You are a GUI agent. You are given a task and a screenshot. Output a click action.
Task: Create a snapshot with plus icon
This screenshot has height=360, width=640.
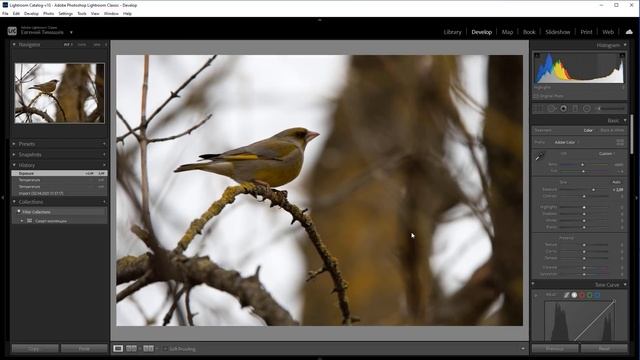pos(104,155)
